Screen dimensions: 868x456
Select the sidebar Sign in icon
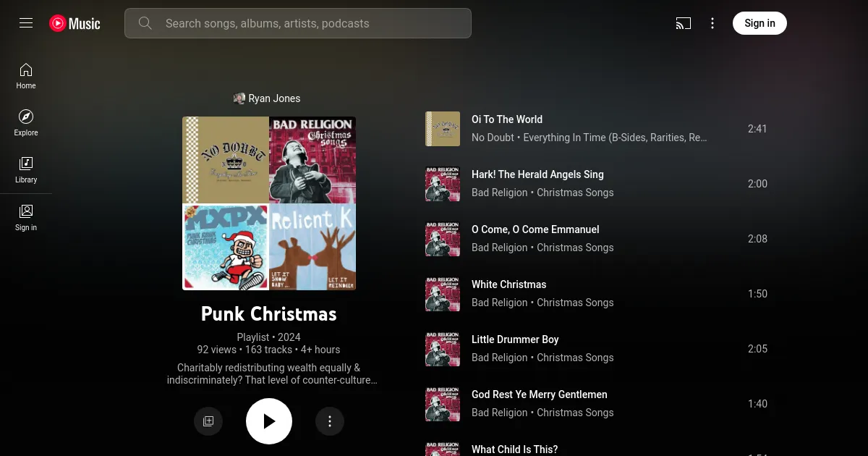click(26, 217)
